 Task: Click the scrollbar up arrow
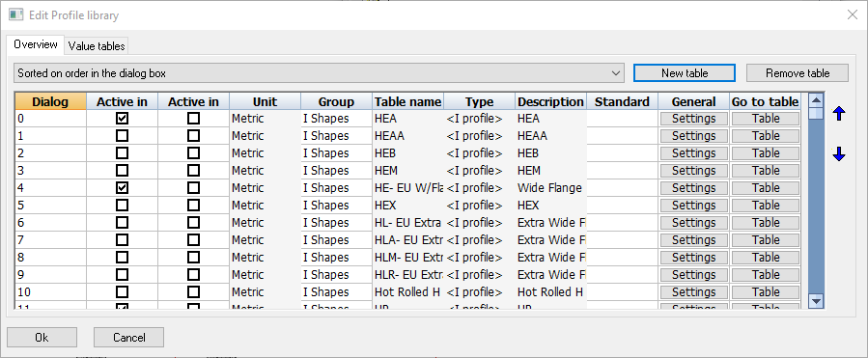(816, 100)
